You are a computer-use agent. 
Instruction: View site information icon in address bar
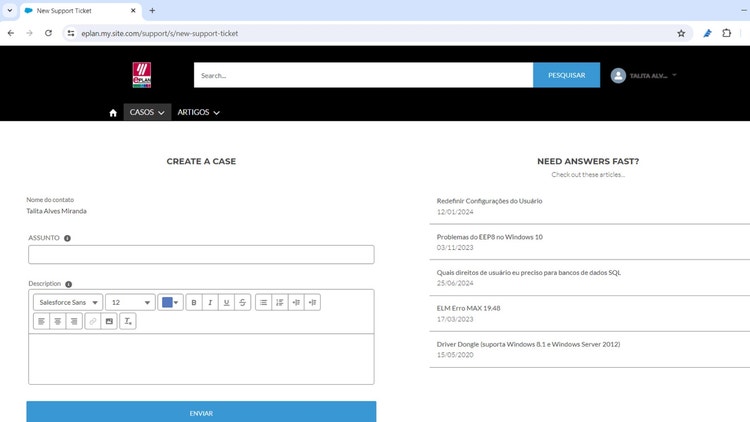coord(71,33)
